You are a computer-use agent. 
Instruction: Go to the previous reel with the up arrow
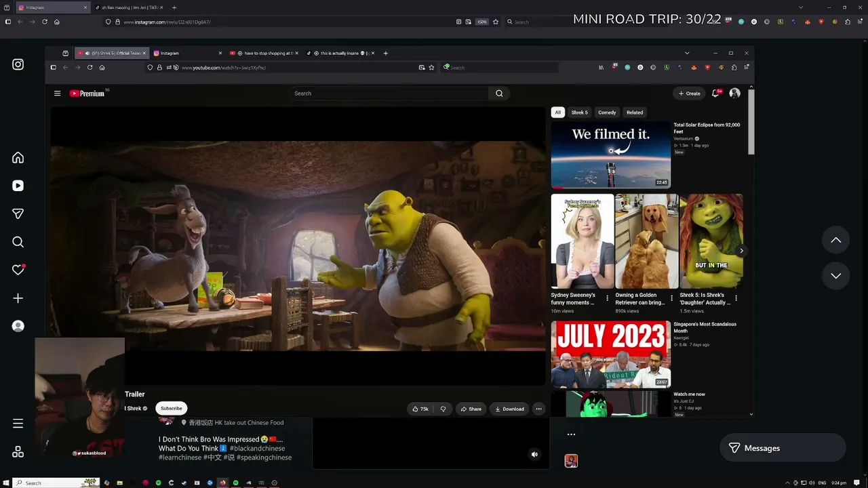[x=836, y=240]
